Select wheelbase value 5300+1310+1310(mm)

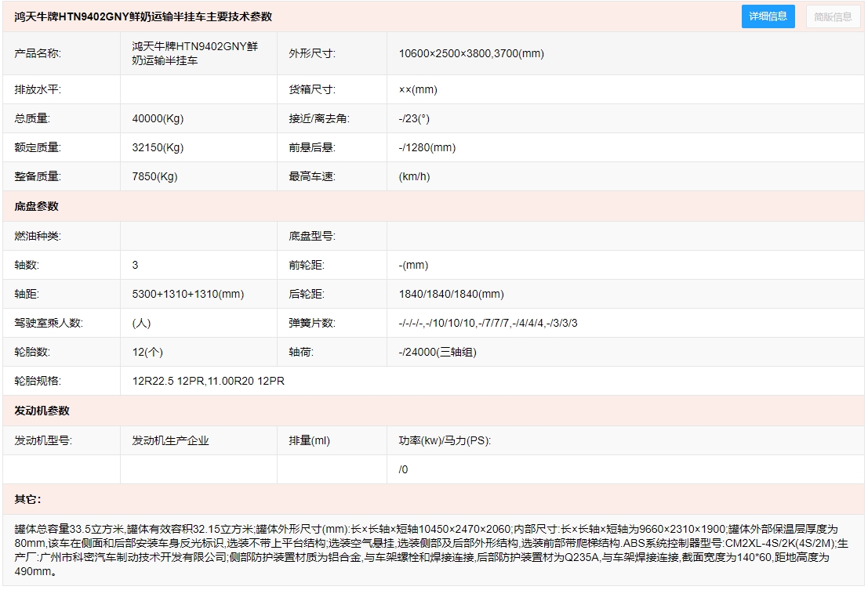coord(187,294)
